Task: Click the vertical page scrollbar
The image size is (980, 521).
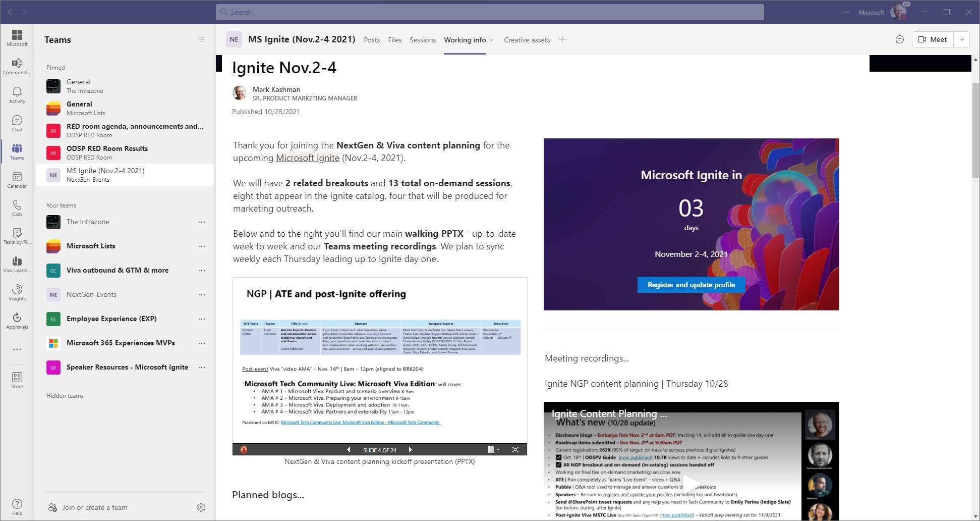Action: tap(975, 131)
